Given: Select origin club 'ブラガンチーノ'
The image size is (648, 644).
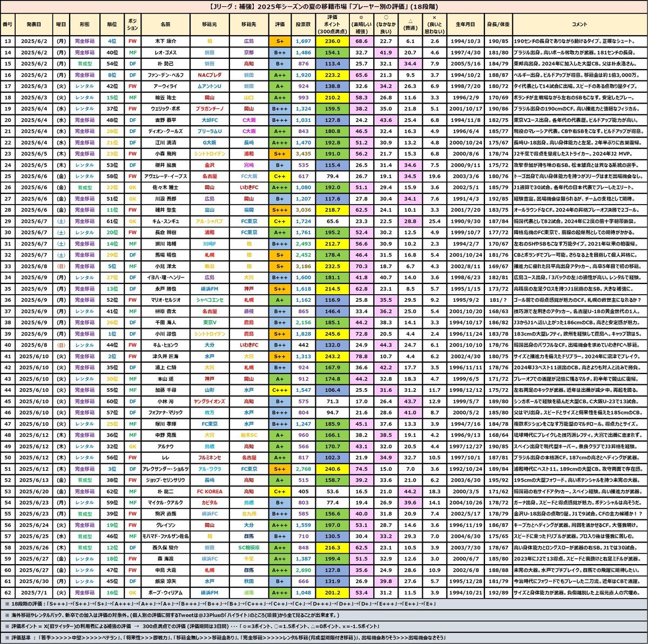Looking at the screenshot, I should point(210,109).
